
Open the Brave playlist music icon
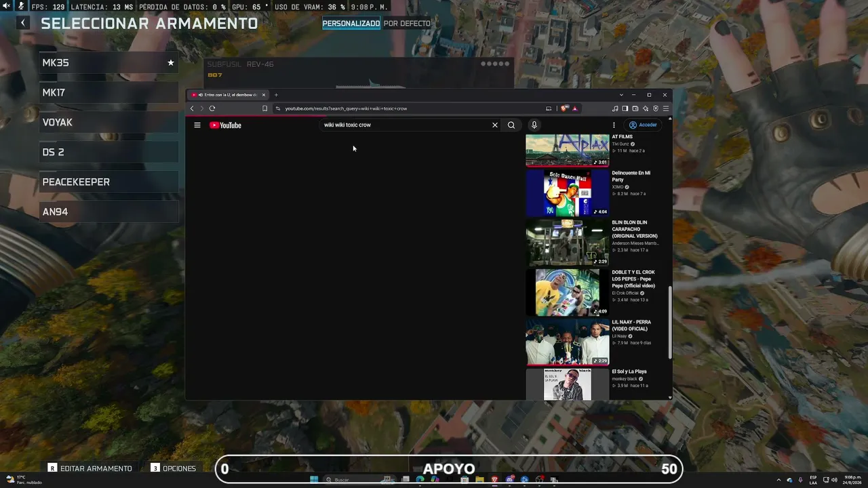point(615,108)
